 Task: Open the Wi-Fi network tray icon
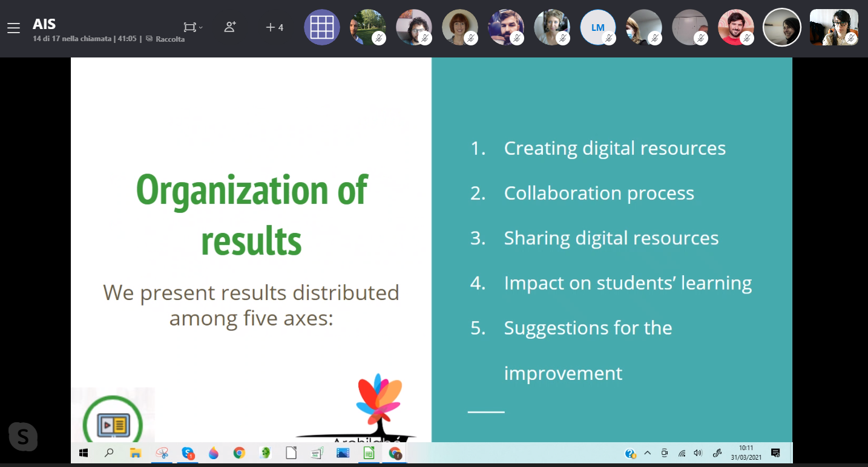coord(682,452)
